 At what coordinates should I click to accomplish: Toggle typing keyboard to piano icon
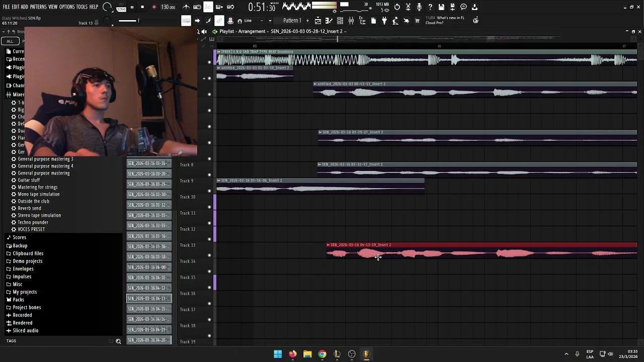186,21
